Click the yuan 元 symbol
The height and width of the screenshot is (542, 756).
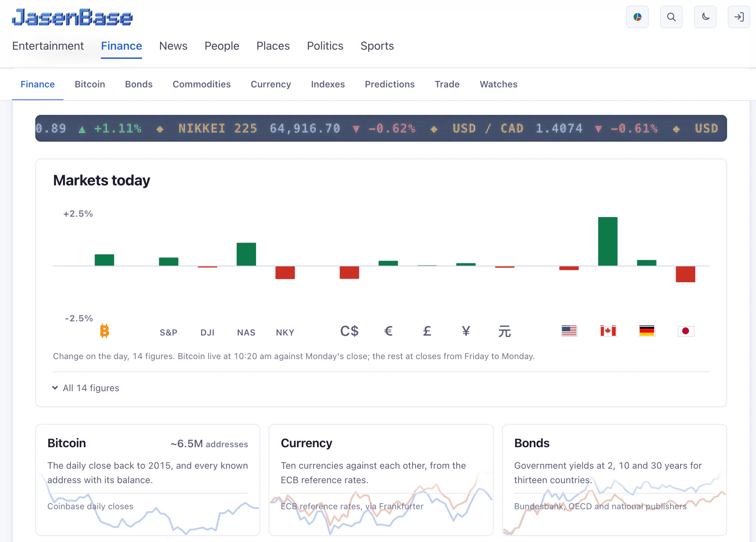(505, 331)
